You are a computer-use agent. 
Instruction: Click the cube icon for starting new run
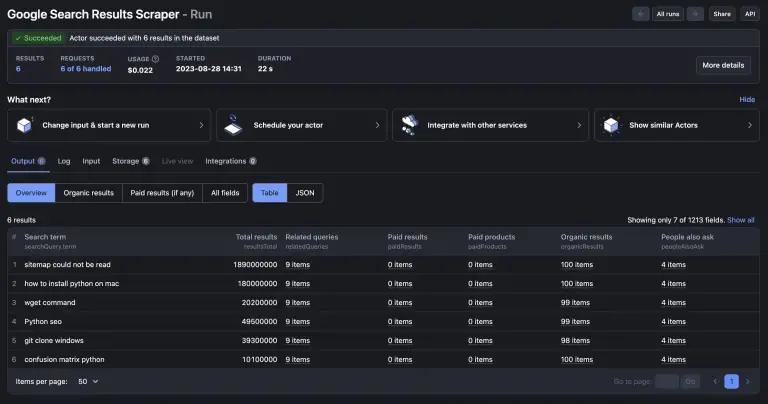point(24,125)
